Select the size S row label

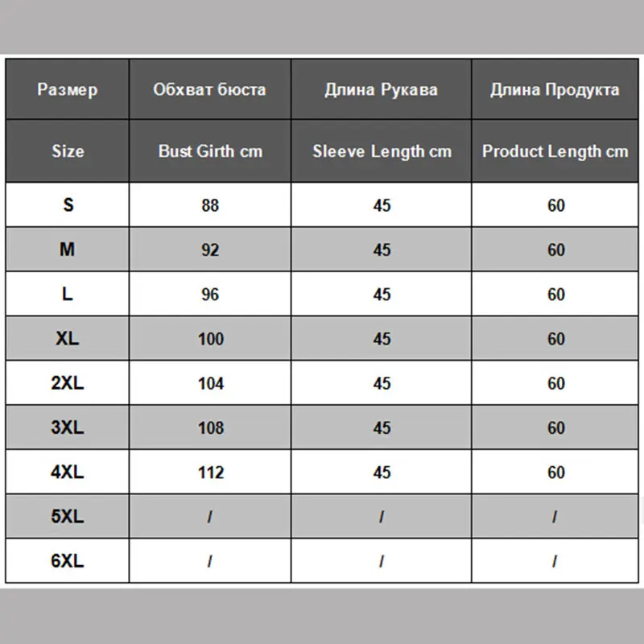point(68,205)
